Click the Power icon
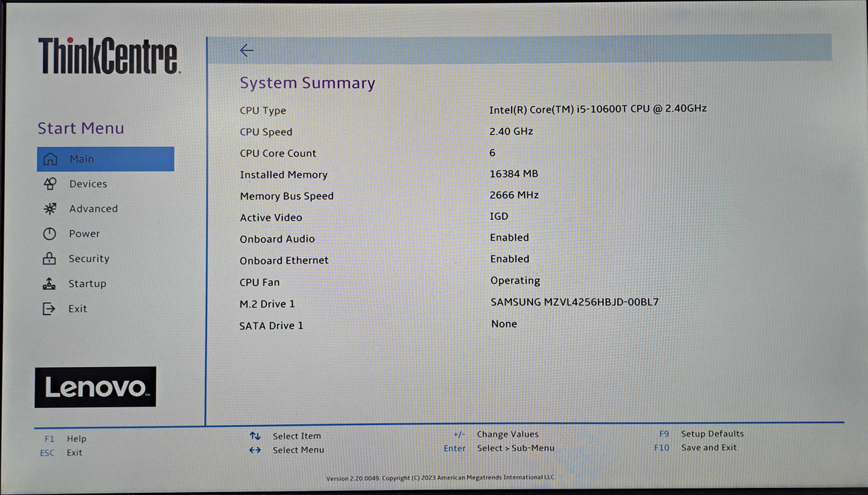Image resolution: width=868 pixels, height=495 pixels. 49,234
